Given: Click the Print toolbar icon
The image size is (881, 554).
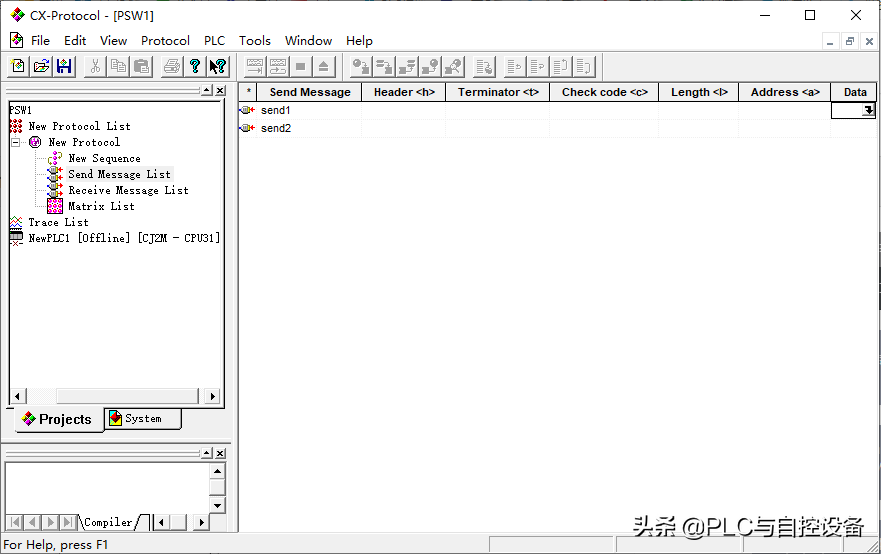Looking at the screenshot, I should click(171, 67).
